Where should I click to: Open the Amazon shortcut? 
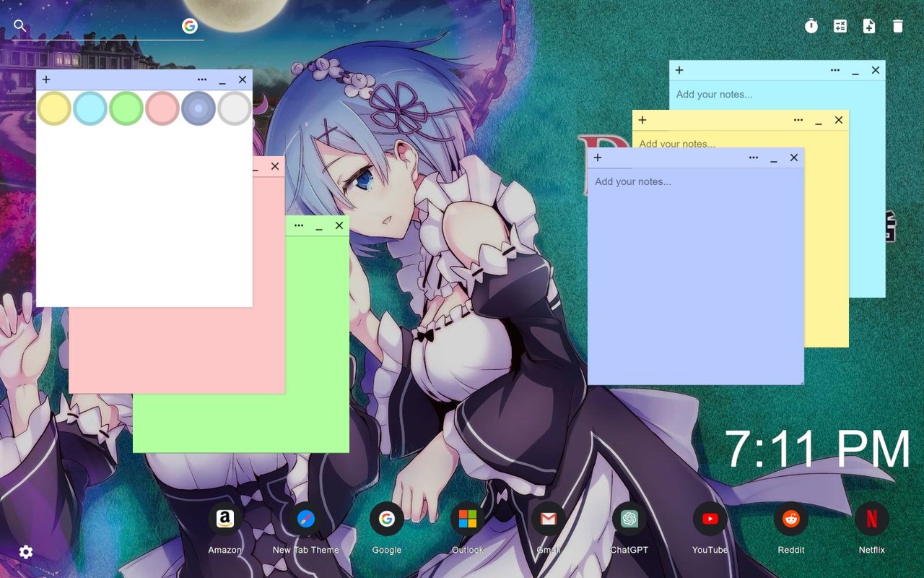tap(225, 519)
